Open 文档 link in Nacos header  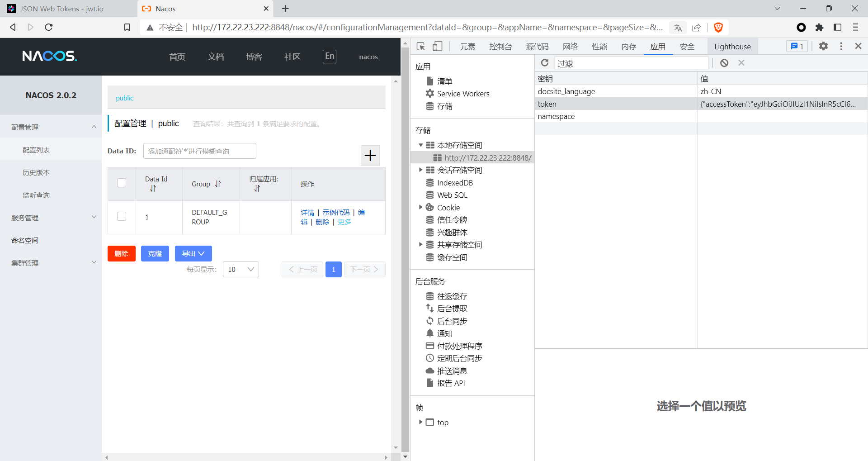pyautogui.click(x=216, y=57)
